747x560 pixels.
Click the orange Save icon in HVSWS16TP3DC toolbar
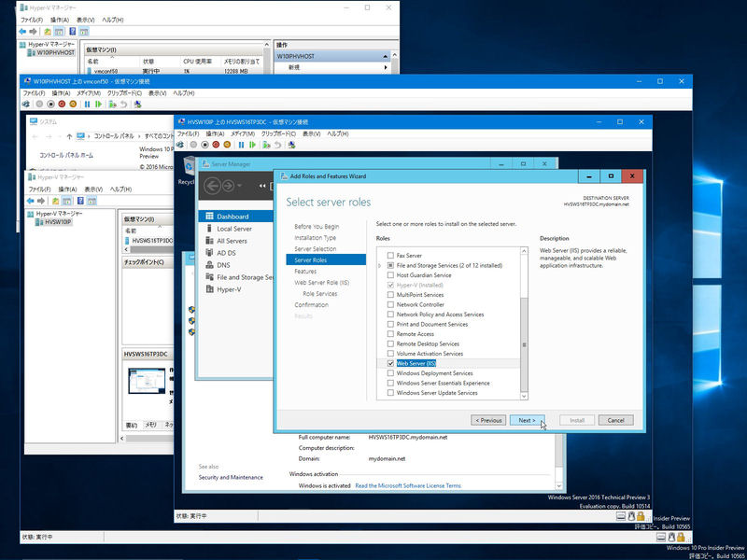pos(227,145)
